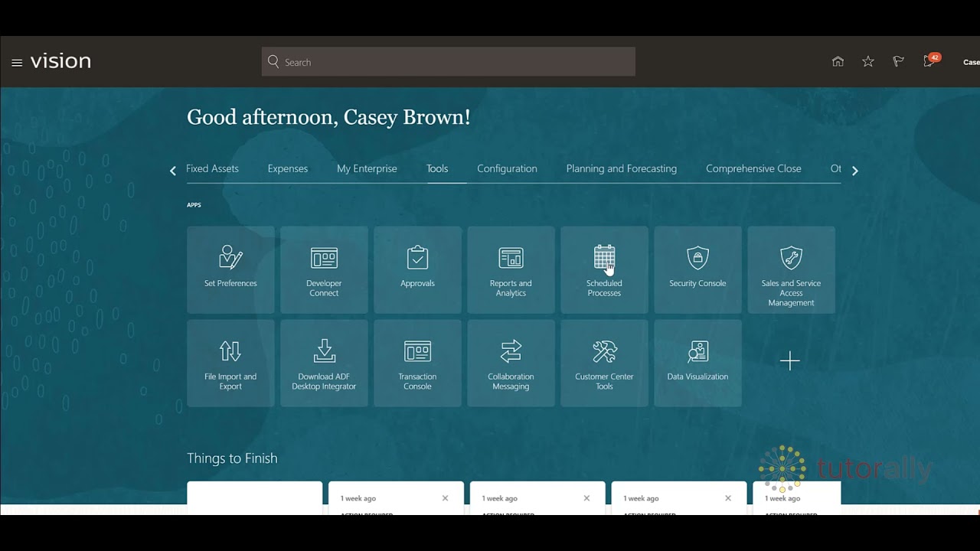The height and width of the screenshot is (551, 980).
Task: Open Download ADF Desktop Integrator
Action: pyautogui.click(x=324, y=363)
